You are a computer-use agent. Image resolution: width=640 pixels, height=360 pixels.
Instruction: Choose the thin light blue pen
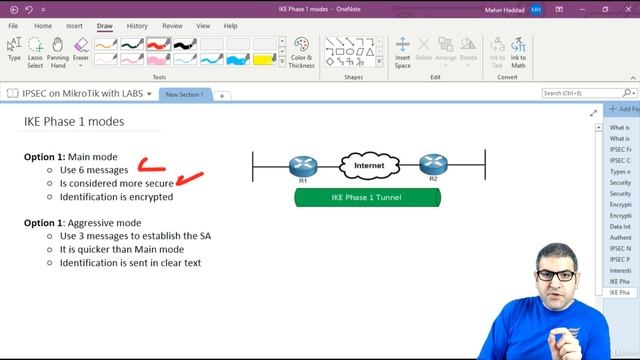(185, 60)
